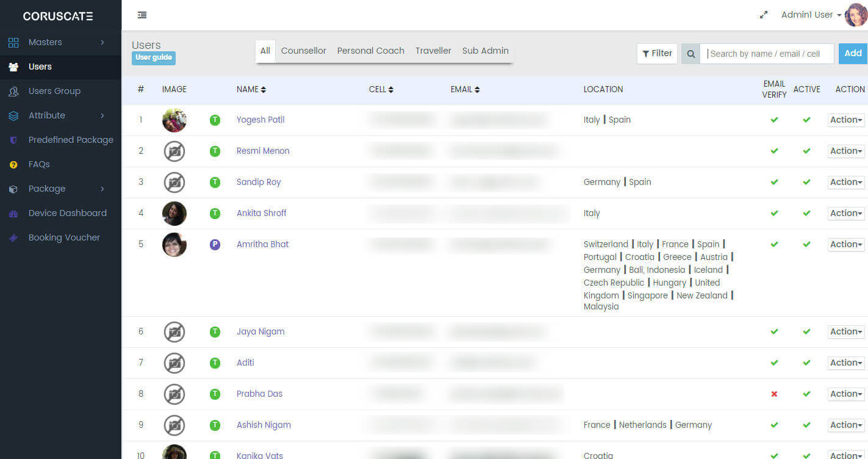
Task: Select the Sub Admin tab
Action: point(485,51)
